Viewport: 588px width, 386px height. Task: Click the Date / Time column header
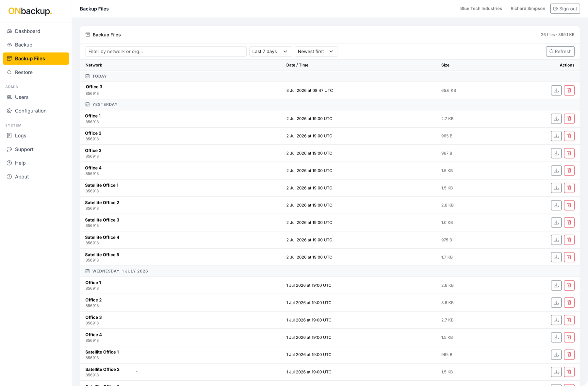tap(297, 65)
